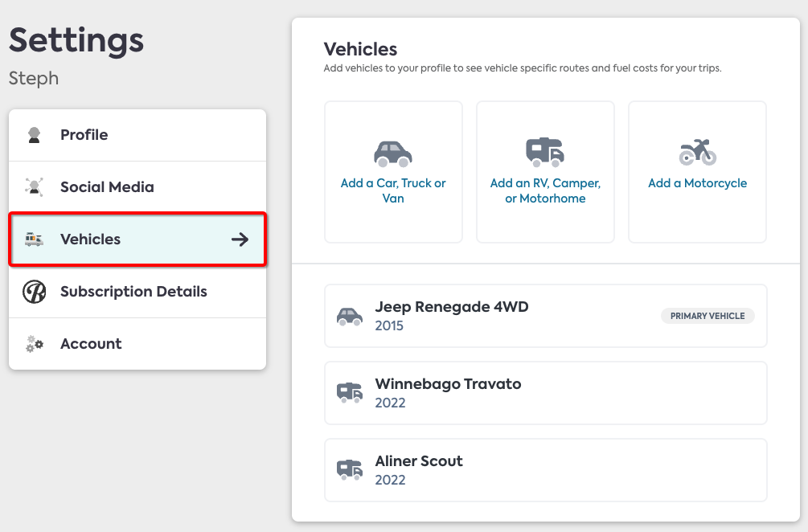The image size is (808, 532).
Task: Click the car icon beside Jeep Renegade 4WD
Action: coord(350,316)
